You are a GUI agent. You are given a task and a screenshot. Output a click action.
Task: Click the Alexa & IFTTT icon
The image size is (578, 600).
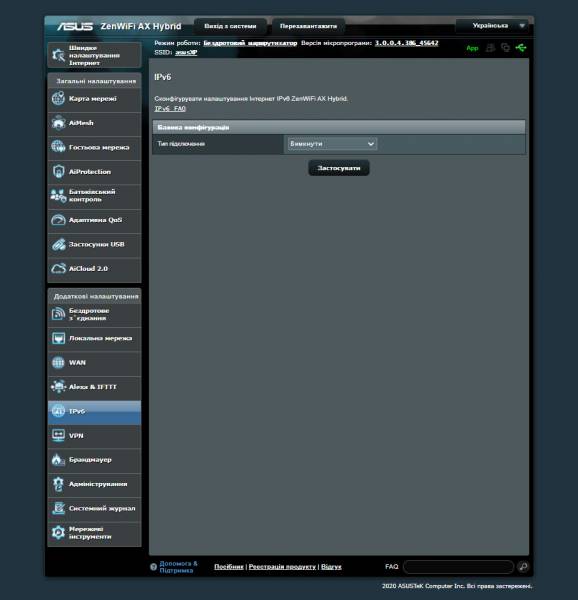tap(58, 387)
